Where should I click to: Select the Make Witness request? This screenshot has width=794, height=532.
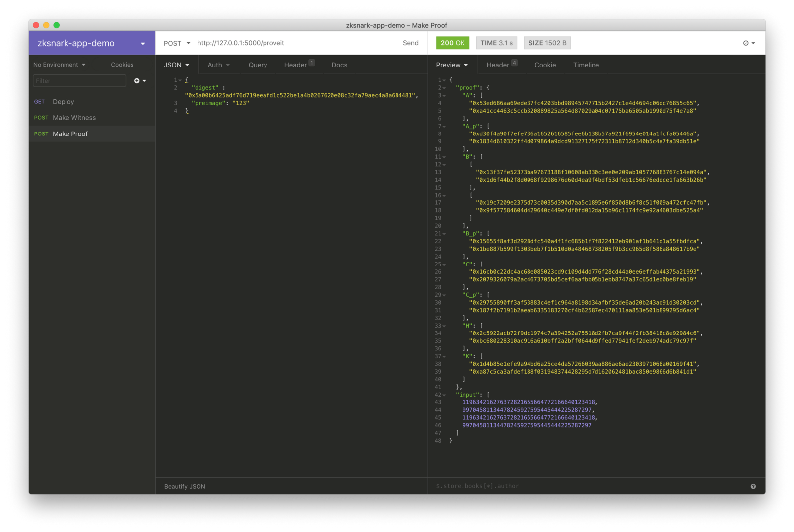coord(74,118)
